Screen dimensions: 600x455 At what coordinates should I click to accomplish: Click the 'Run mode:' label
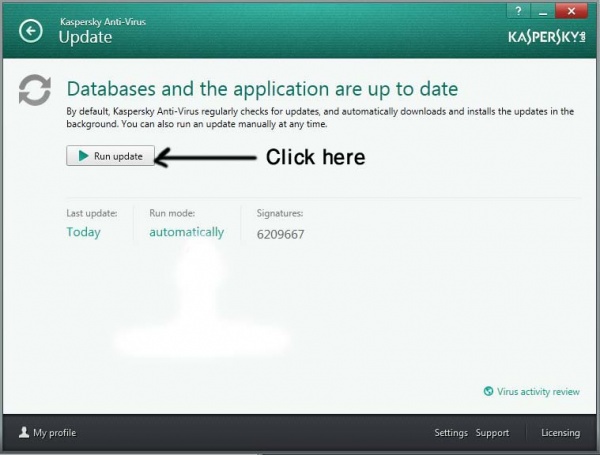click(x=172, y=213)
